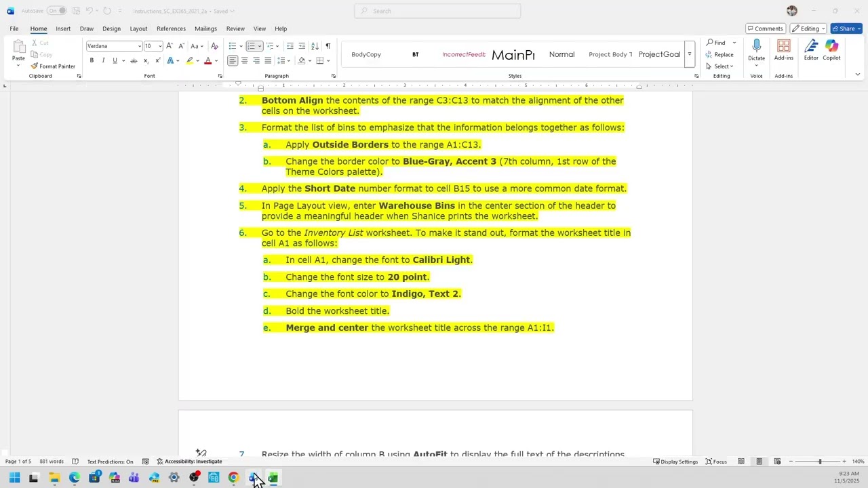The image size is (868, 488).
Task: Open Google Chrome from the taskbar
Action: click(x=233, y=478)
